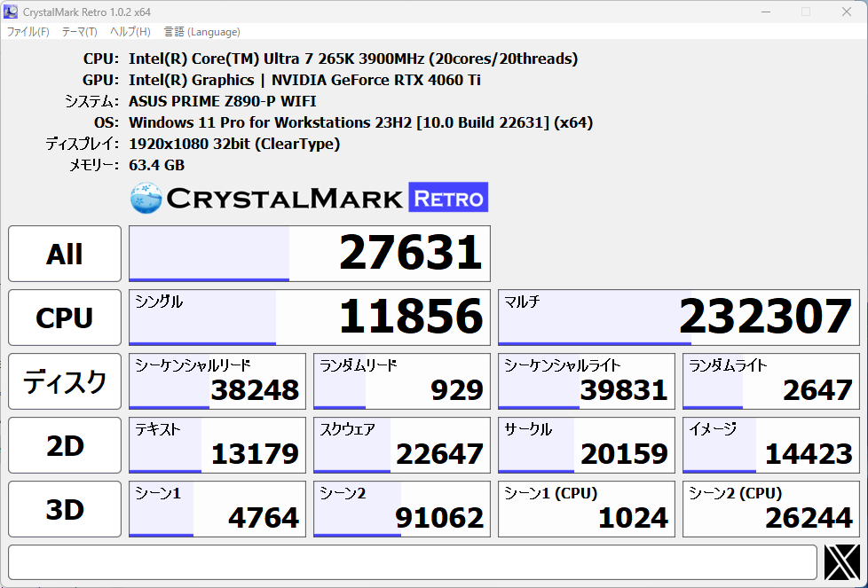Viewport: 868px width, 588px height.
Task: Start the 3D benchmark button
Action: coord(65,509)
